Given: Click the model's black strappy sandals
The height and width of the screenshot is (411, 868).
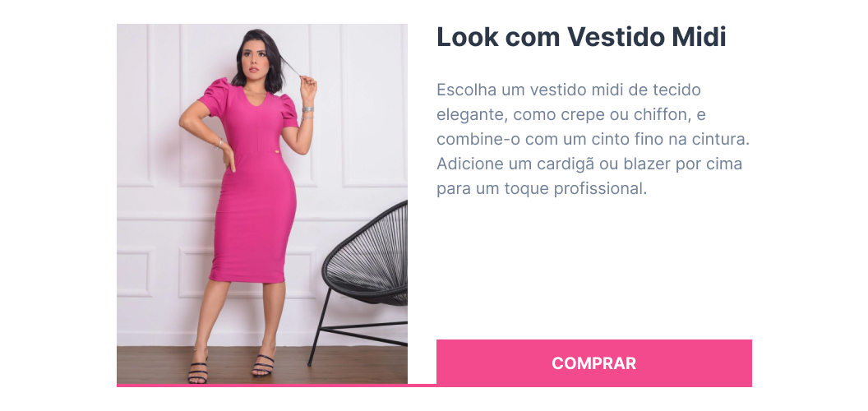Looking at the screenshot, I should pyautogui.click(x=231, y=368).
